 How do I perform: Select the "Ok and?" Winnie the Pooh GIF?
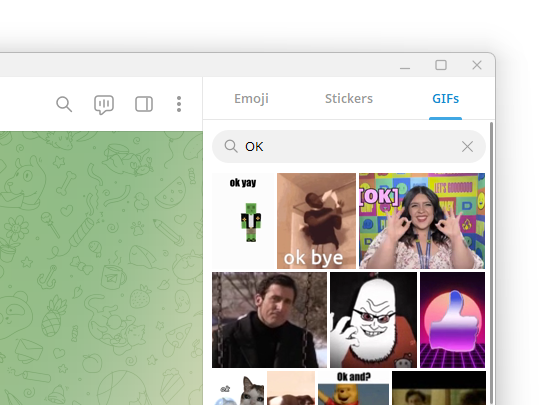[353, 388]
